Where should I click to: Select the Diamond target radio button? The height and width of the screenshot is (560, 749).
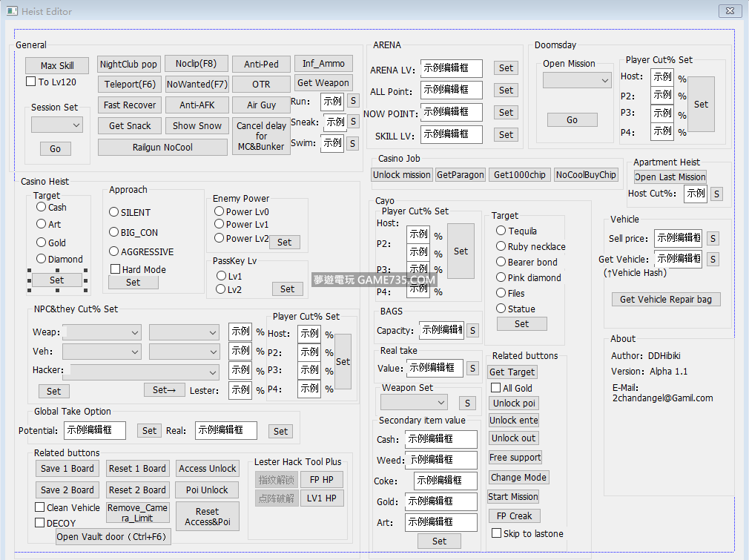click(x=42, y=259)
